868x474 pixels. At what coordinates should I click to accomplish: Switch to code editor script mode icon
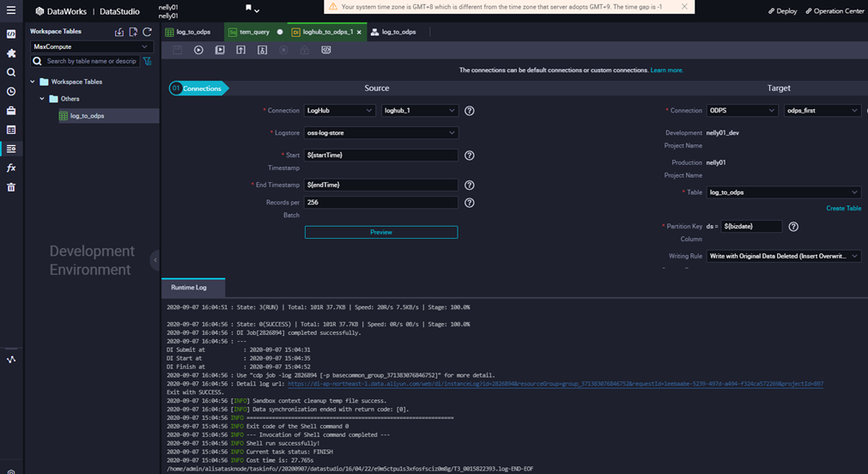[326, 50]
